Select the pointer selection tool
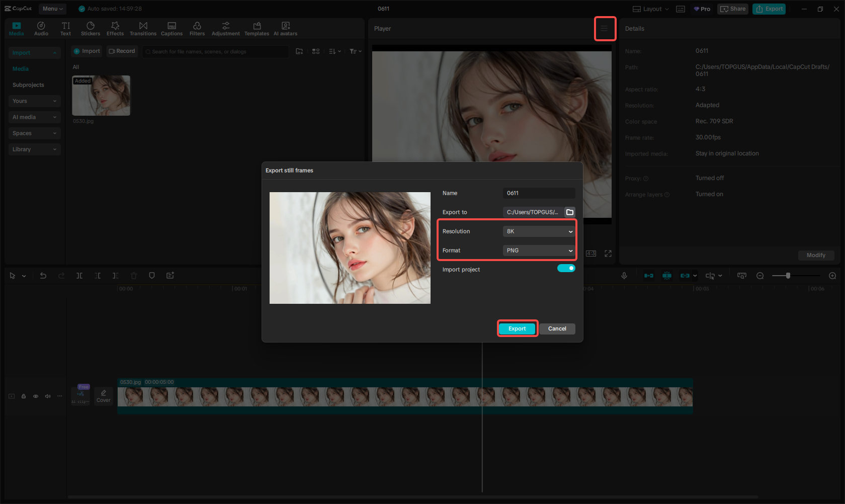This screenshot has width=845, height=504. click(13, 276)
